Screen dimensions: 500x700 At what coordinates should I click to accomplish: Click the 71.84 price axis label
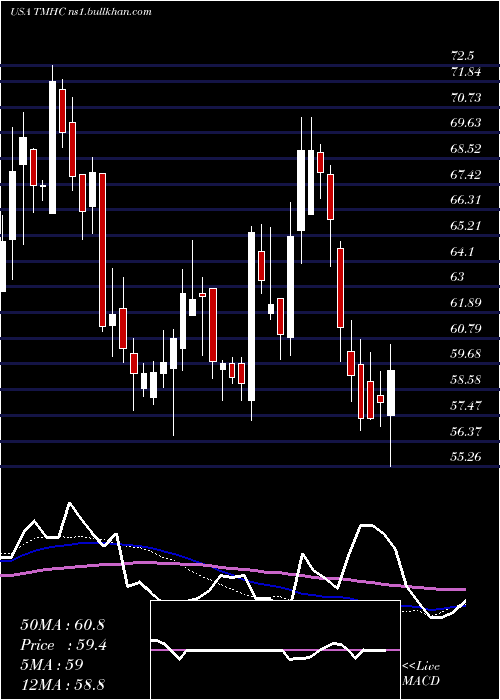tap(466, 71)
